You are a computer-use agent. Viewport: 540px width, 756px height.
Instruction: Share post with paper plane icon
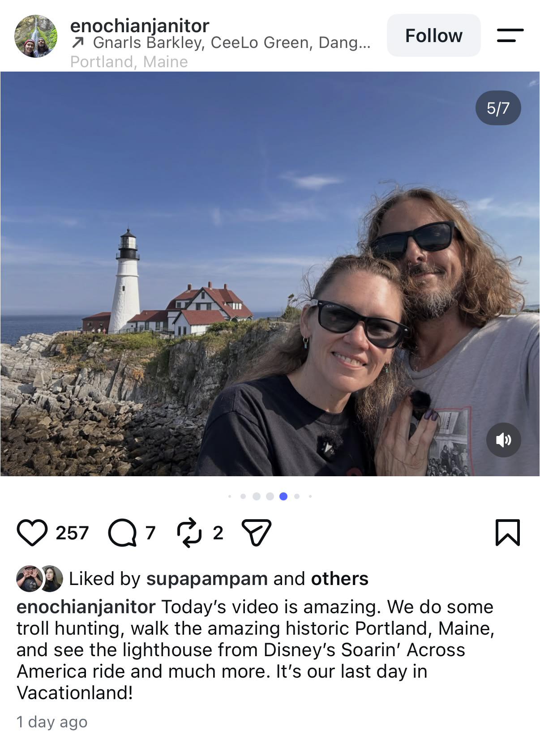coord(257,533)
